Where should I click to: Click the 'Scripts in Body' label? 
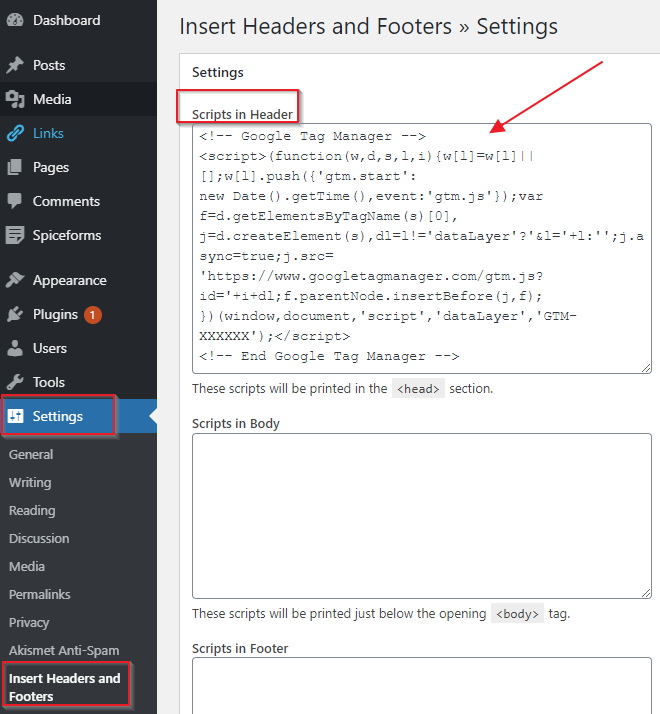click(x=236, y=423)
